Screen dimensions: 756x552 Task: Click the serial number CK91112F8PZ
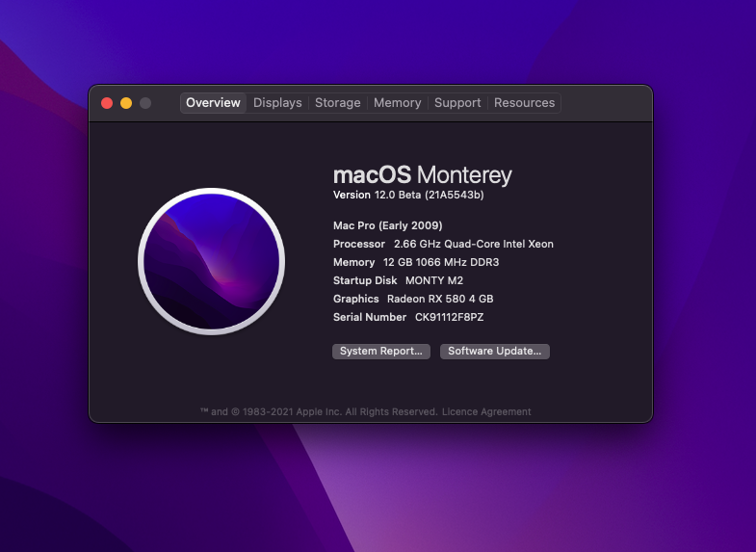450,317
